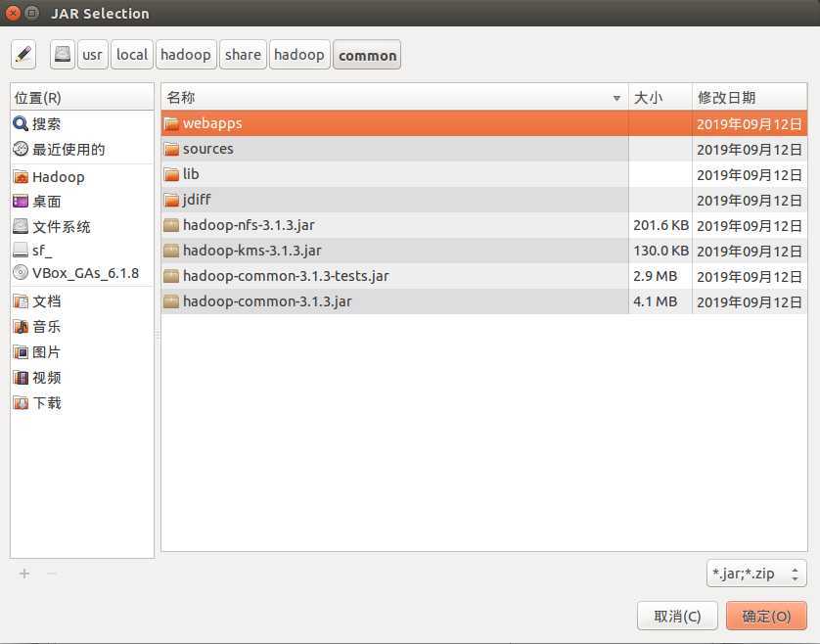This screenshot has width=820, height=644.
Task: Navigate to usr in path bar
Action: tap(92, 55)
